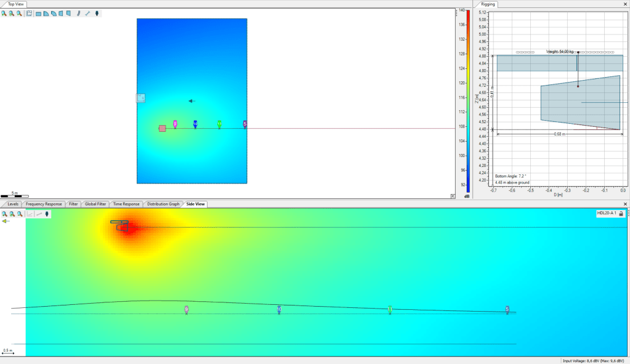Select the microphone tool in Top View toolbar

point(97,13)
